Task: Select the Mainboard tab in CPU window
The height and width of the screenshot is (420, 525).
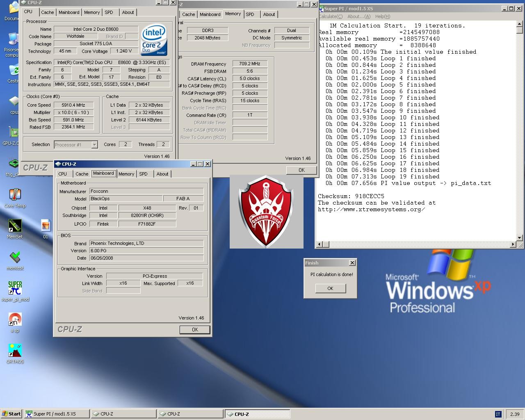Action: (x=69, y=12)
